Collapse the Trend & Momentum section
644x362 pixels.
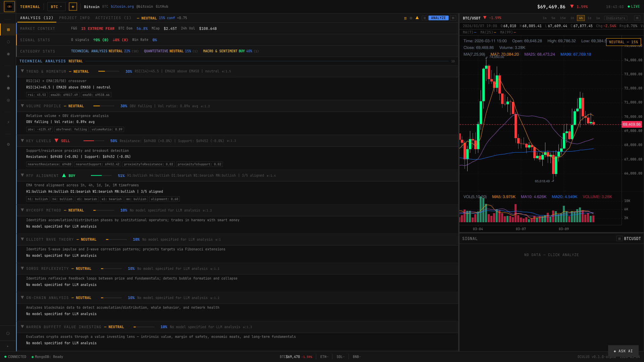coord(22,71)
